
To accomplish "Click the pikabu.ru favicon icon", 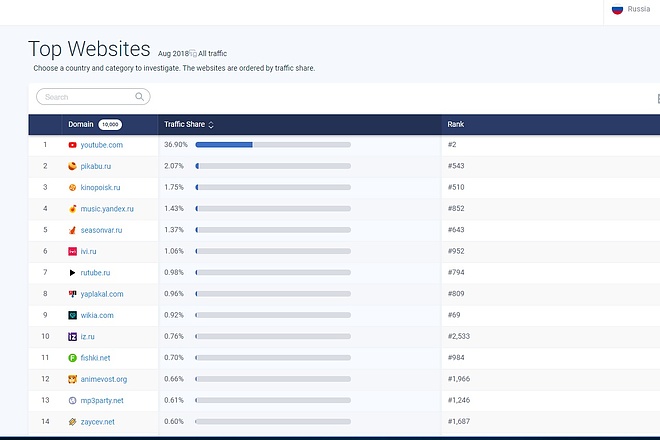I will click(72, 166).
